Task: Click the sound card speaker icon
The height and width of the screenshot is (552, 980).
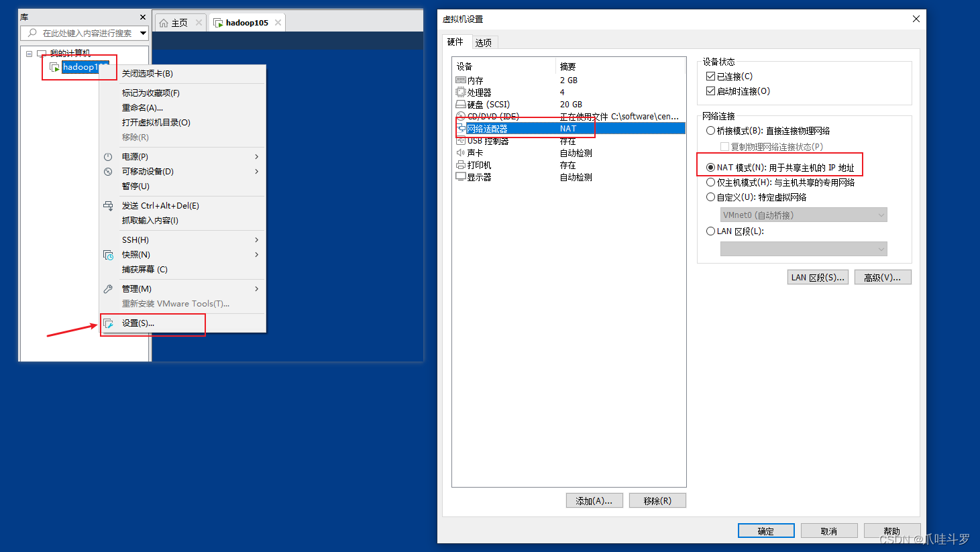Action: 461,153
